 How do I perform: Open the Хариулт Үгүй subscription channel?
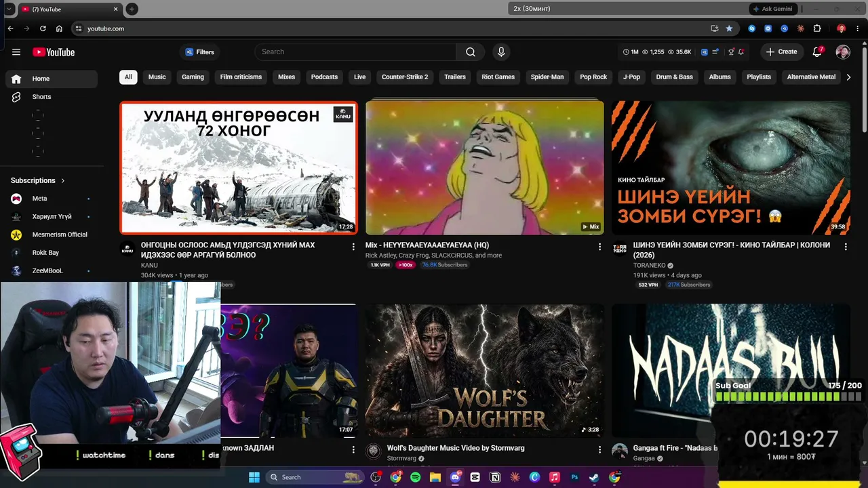tap(52, 217)
